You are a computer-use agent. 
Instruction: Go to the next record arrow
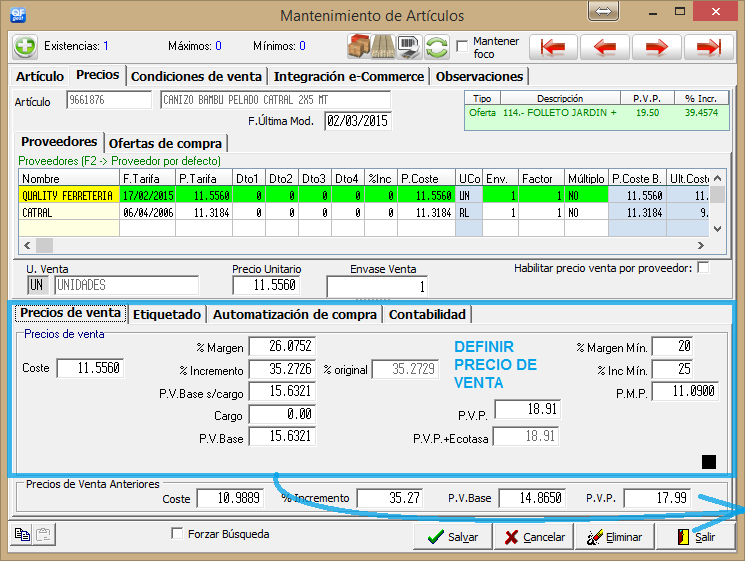(x=657, y=47)
